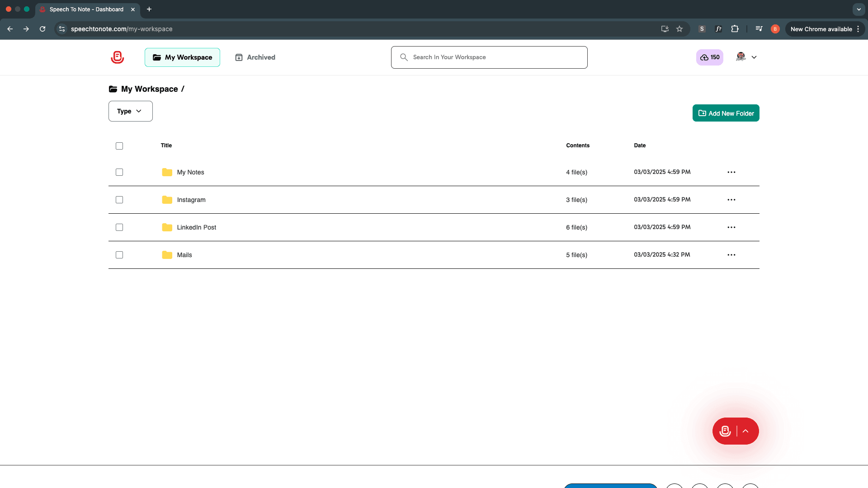Open the Type filter dropdown
This screenshot has height=488, width=868.
click(130, 111)
